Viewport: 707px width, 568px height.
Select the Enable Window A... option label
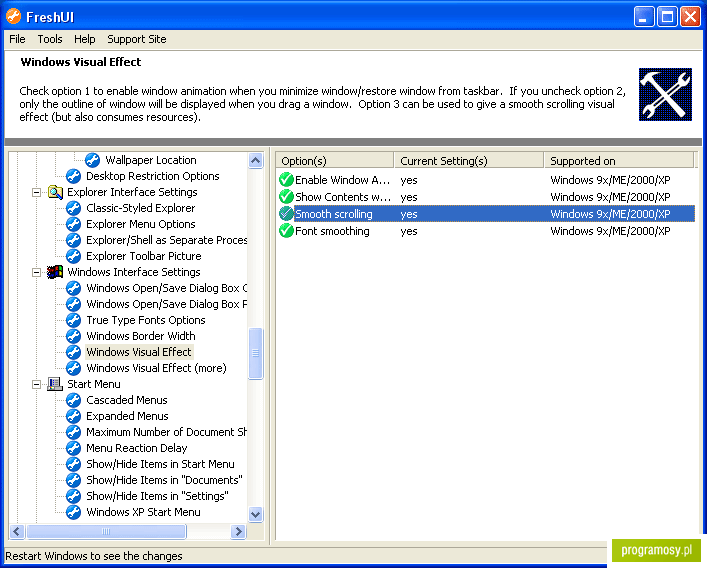pyautogui.click(x=343, y=180)
